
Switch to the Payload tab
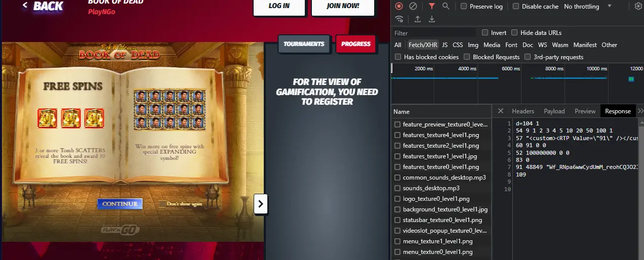[554, 111]
